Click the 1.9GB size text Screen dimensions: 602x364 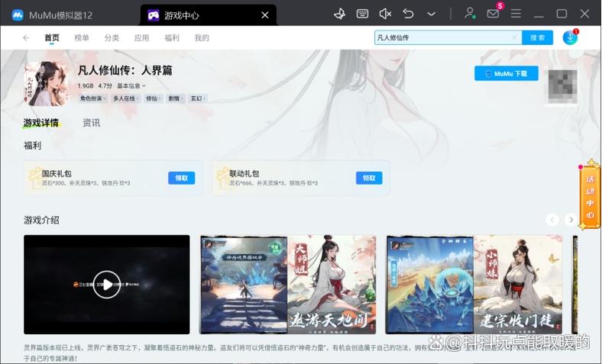tap(86, 85)
